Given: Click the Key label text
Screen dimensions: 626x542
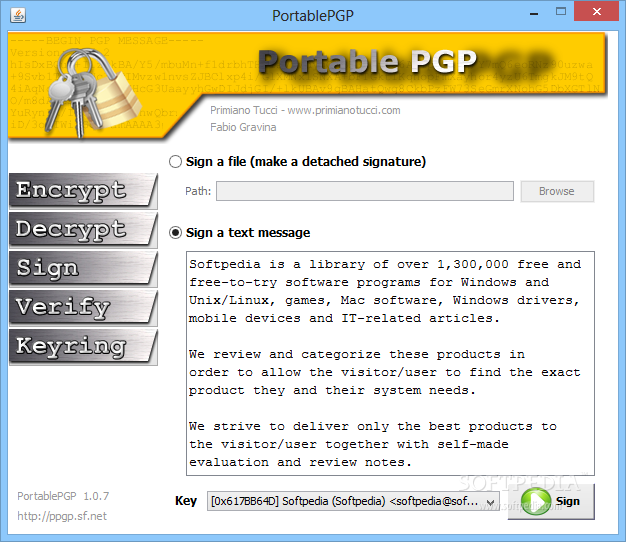Looking at the screenshot, I should tap(186, 501).
